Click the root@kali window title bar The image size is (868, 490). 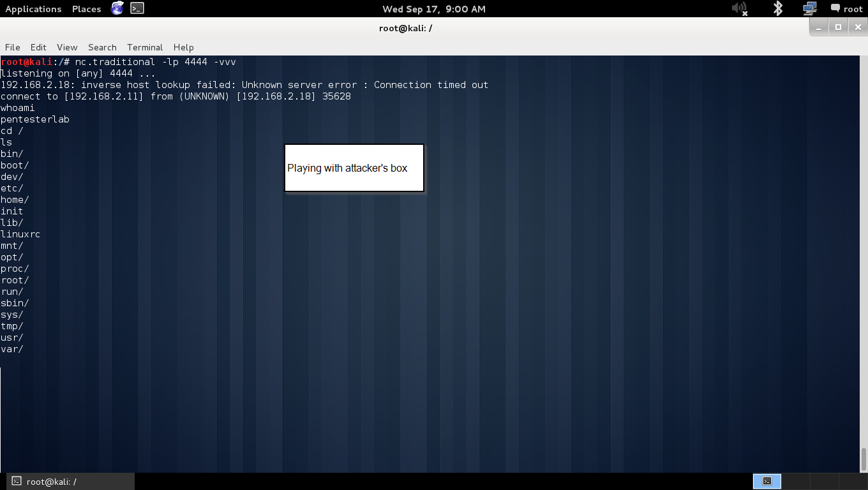(x=406, y=28)
